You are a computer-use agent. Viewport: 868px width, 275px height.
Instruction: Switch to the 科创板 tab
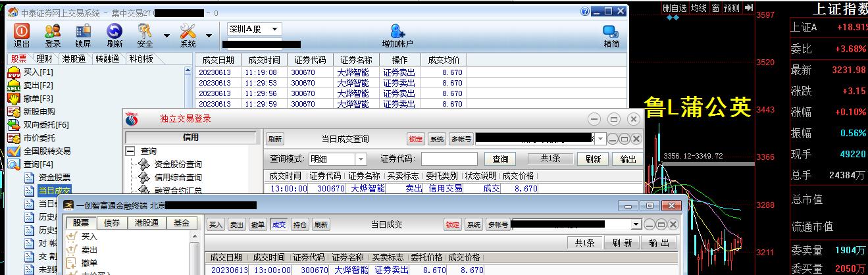141,59
